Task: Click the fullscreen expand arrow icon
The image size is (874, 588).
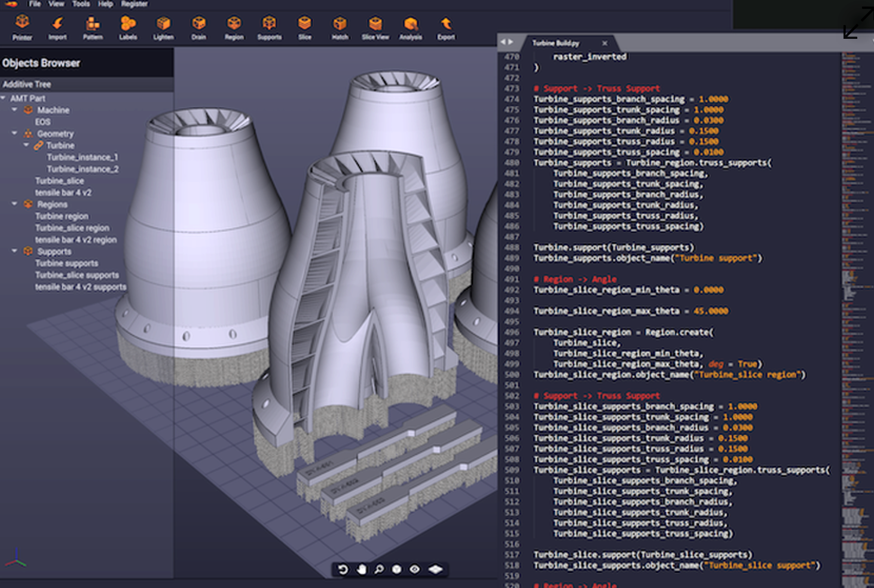Action: (x=858, y=23)
